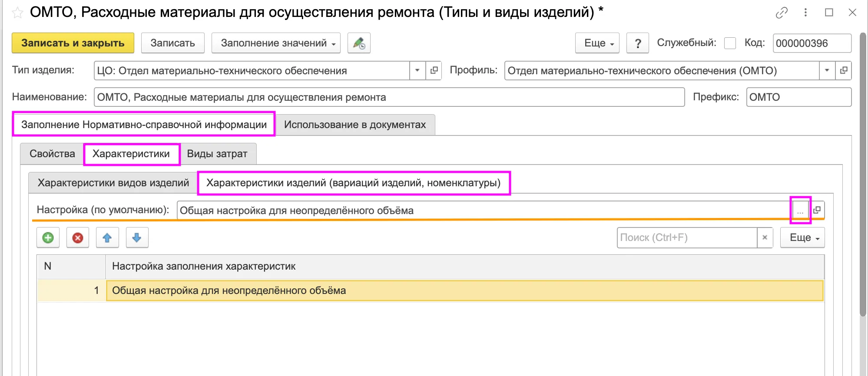
Task: Open the Характеристики tab
Action: pos(131,154)
